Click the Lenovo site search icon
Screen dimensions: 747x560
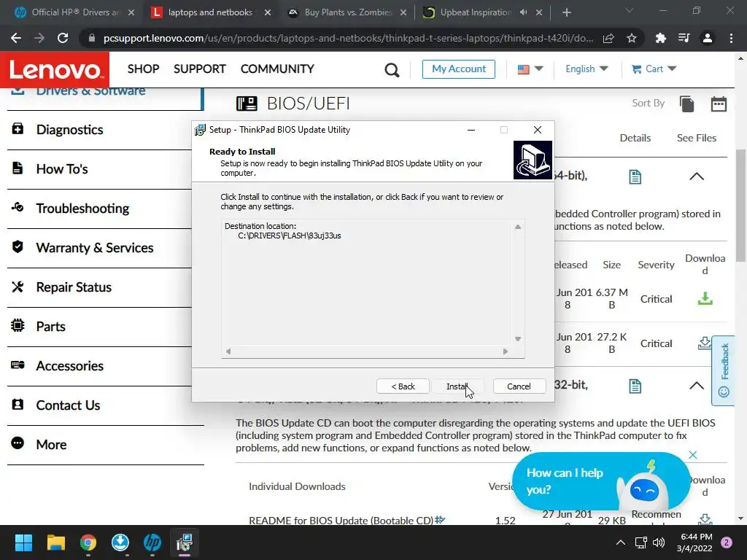[x=392, y=70]
